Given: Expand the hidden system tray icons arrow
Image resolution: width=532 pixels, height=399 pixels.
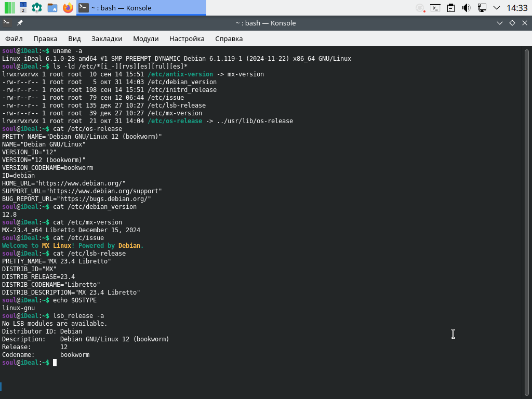Looking at the screenshot, I should coord(497,8).
